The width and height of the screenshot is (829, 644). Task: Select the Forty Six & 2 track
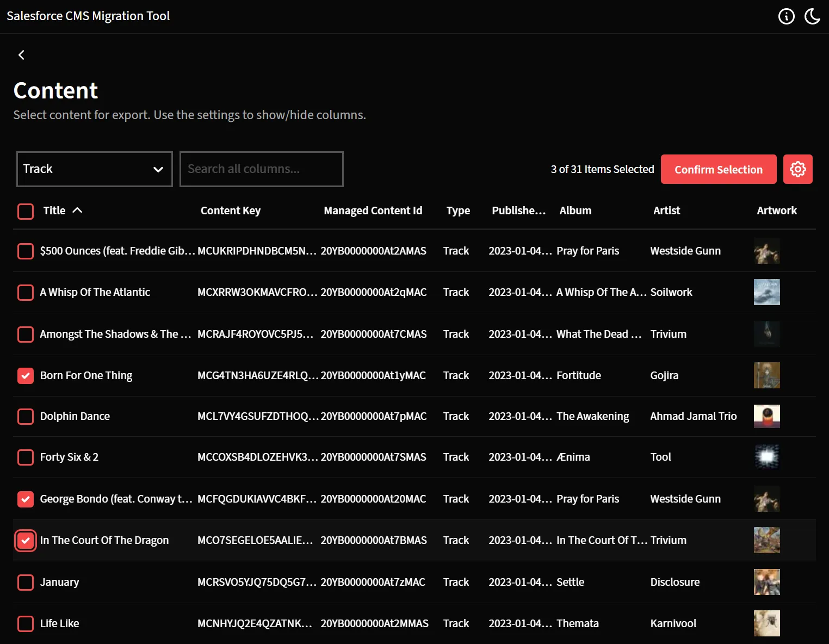pyautogui.click(x=26, y=457)
